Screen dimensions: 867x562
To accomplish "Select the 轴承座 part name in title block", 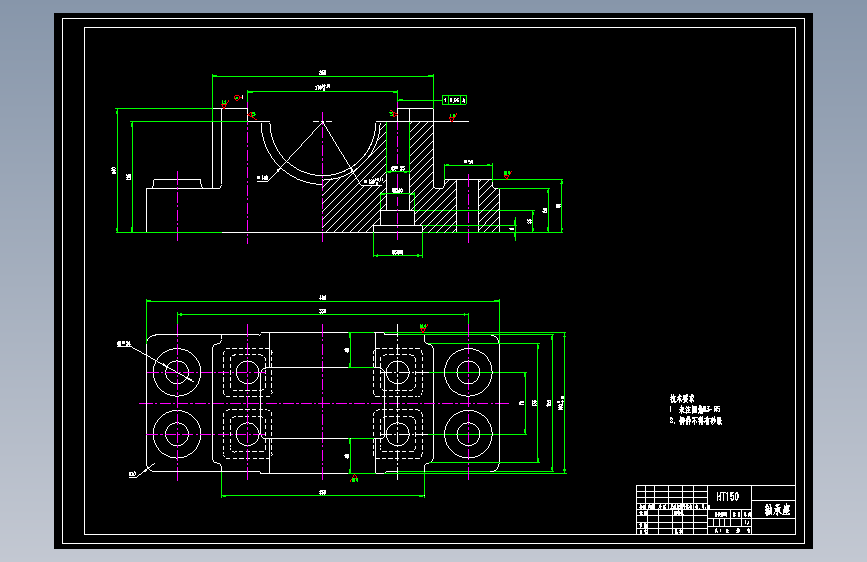I will 777,510.
